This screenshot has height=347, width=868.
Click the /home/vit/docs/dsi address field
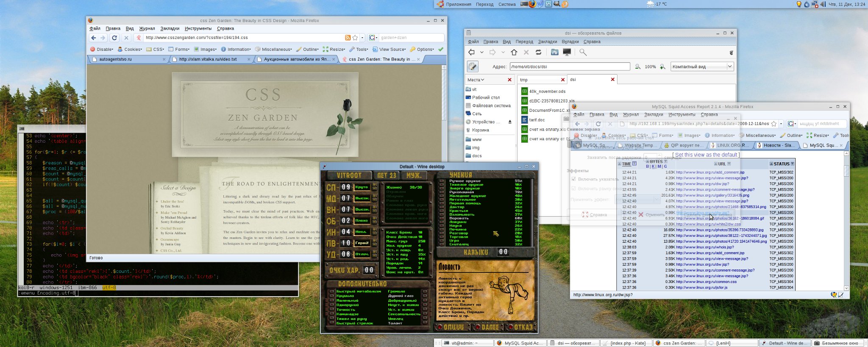[x=570, y=67]
